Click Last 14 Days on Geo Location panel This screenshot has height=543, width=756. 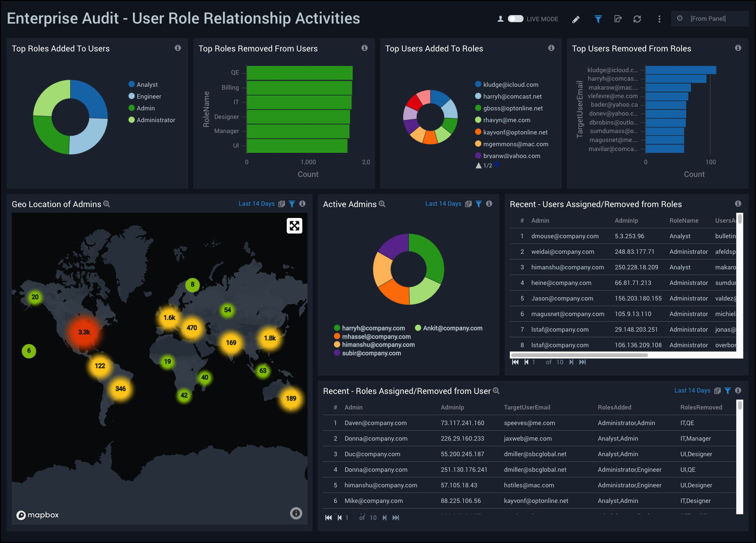point(256,204)
